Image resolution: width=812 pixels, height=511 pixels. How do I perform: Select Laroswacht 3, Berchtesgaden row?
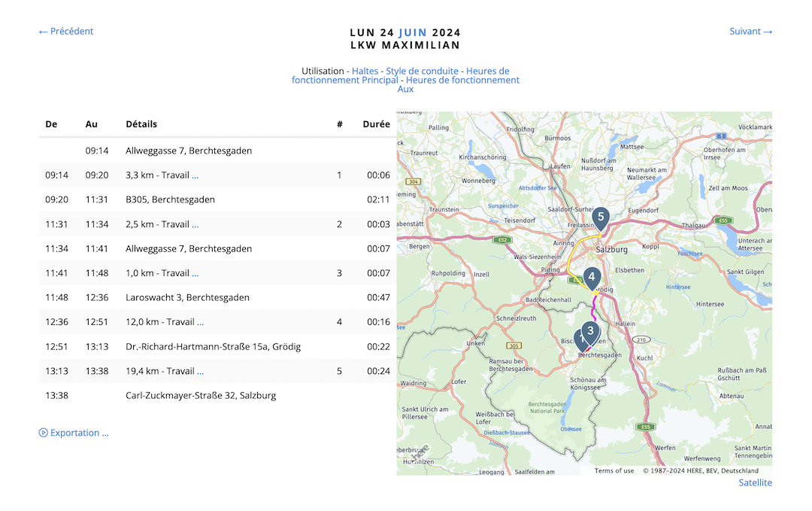[217, 297]
